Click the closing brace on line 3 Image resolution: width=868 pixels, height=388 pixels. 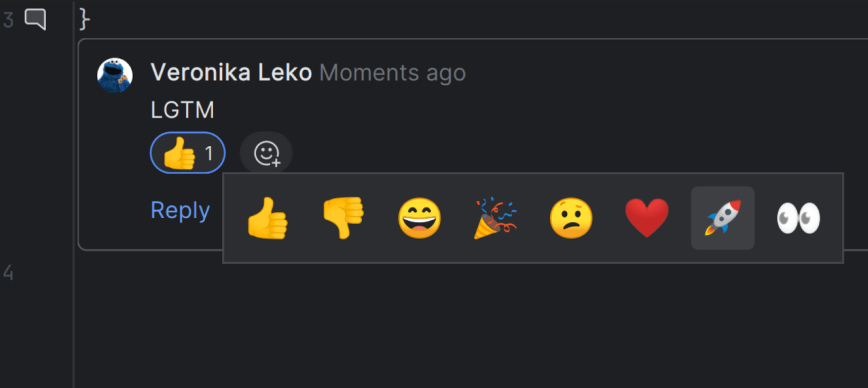pyautogui.click(x=84, y=19)
